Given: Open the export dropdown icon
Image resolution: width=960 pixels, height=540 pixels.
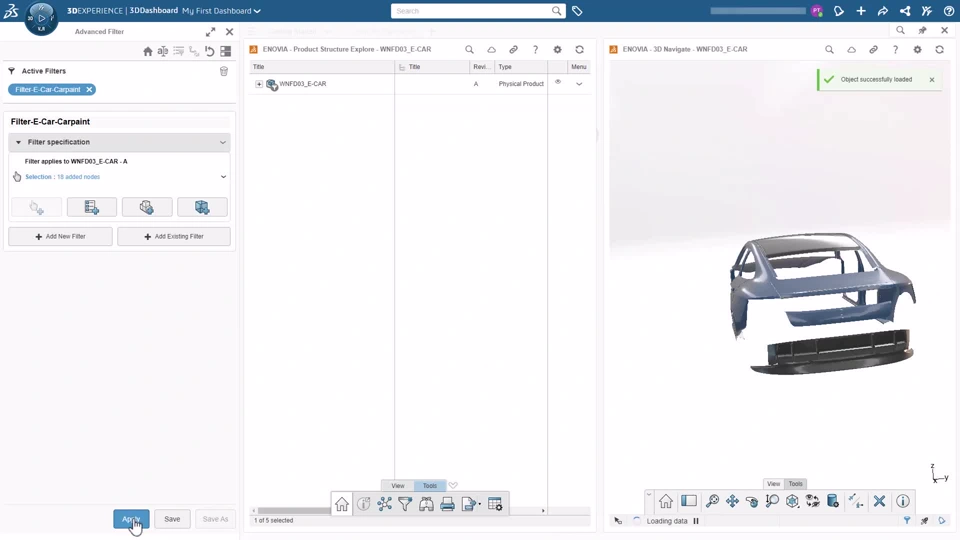Looking at the screenshot, I should click(470, 504).
